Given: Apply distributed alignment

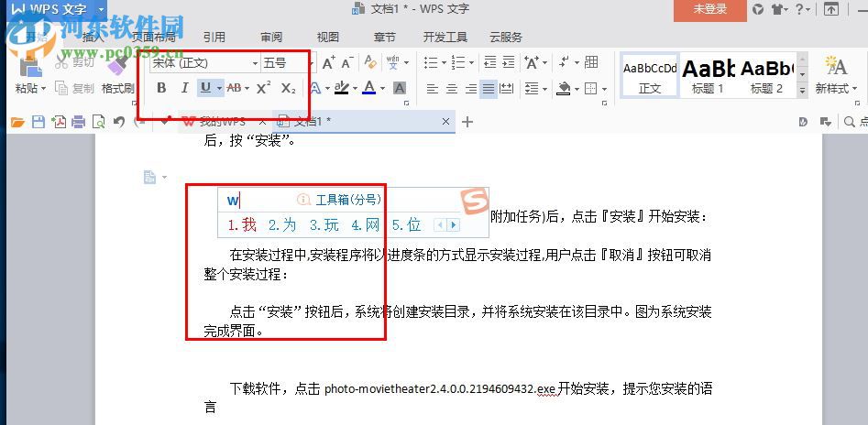Looking at the screenshot, I should [506, 89].
